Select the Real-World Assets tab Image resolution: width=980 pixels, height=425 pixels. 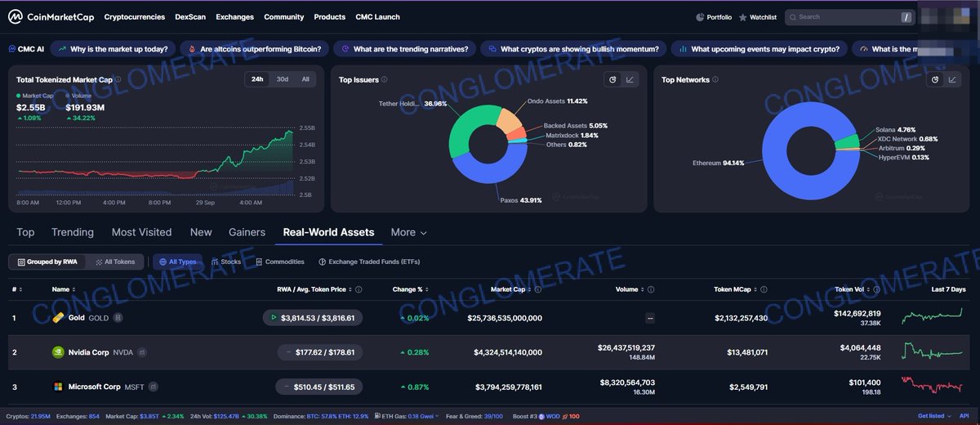pos(328,232)
